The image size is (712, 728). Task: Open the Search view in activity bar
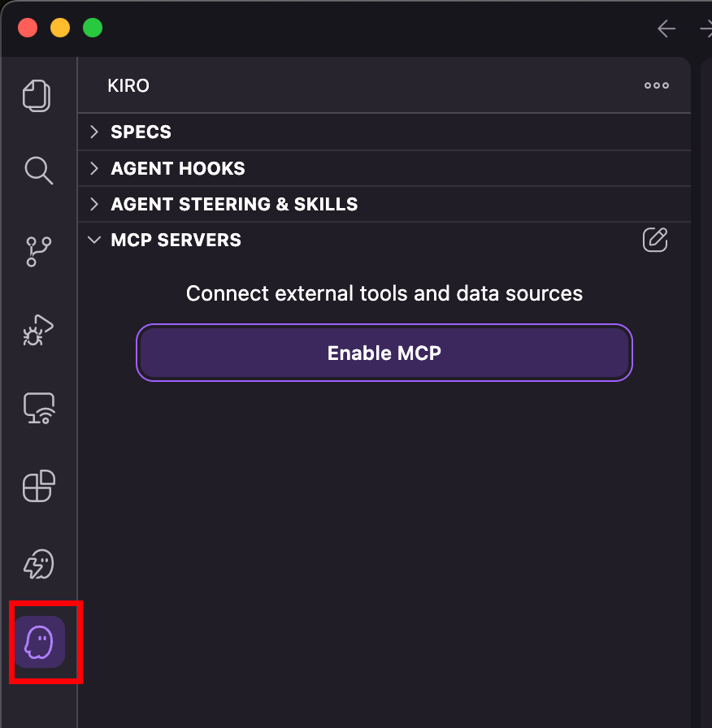(x=38, y=171)
